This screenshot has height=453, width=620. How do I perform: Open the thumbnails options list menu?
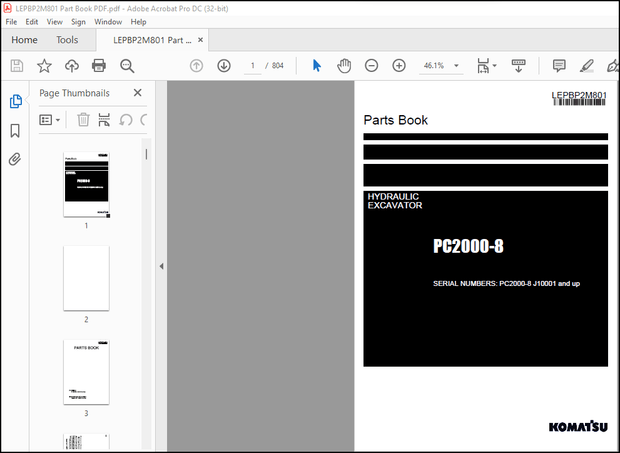49,119
